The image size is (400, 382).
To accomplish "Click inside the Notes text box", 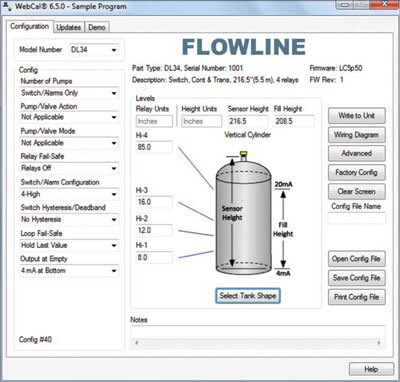I will 258,332.
